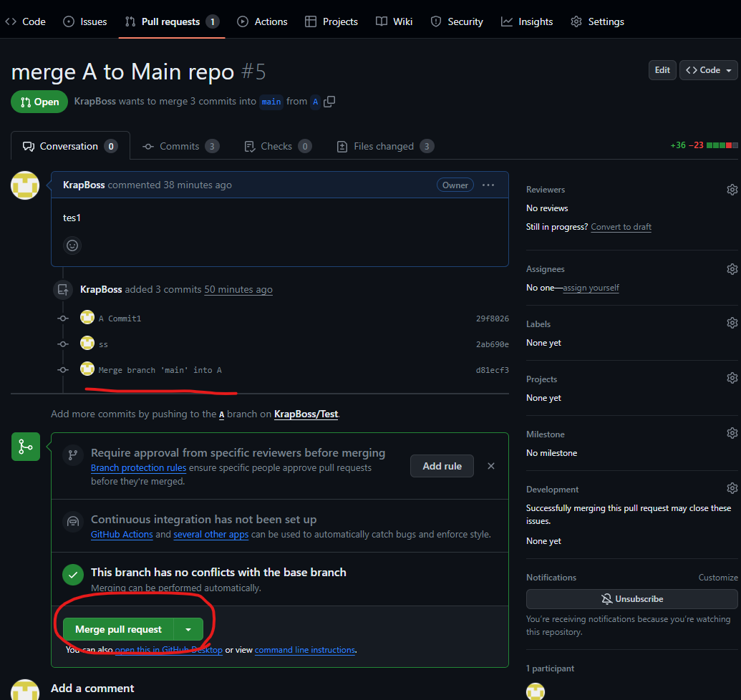
Task: Open the several other apps link
Action: click(x=210, y=534)
